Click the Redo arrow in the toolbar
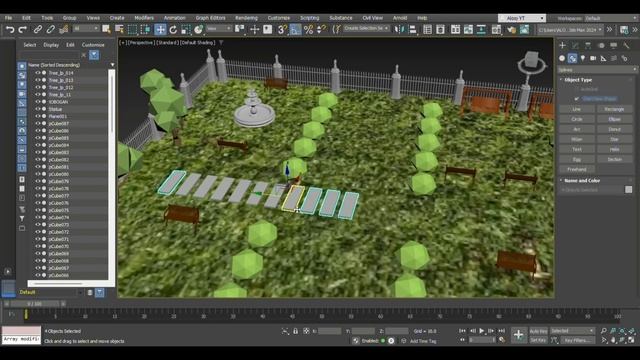The width and height of the screenshot is (640, 360). pyautogui.click(x=23, y=29)
